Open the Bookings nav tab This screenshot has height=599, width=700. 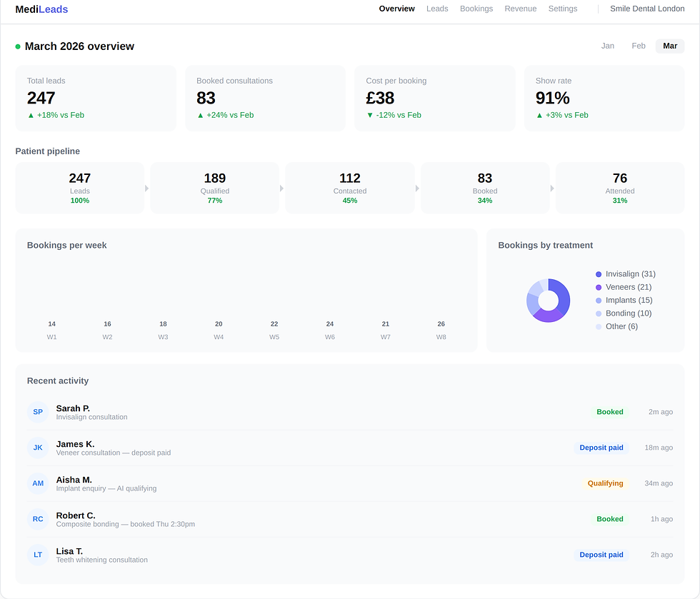tap(476, 9)
